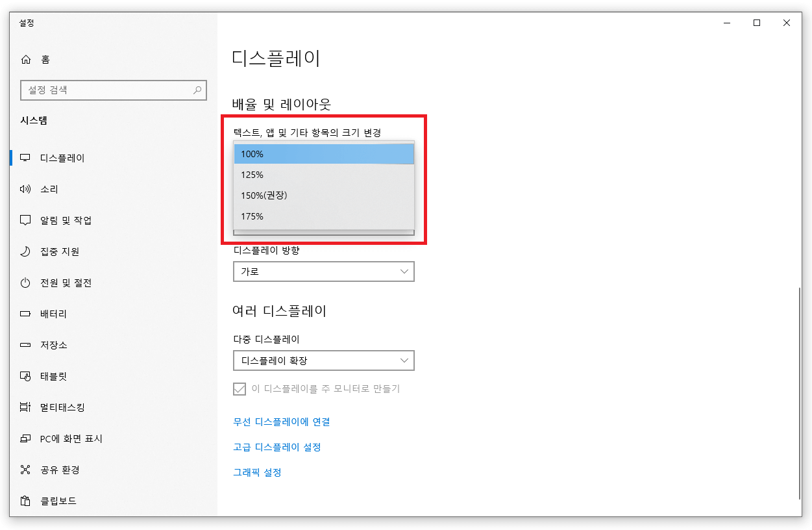Open 저장소 (Storage) settings

tap(55, 345)
